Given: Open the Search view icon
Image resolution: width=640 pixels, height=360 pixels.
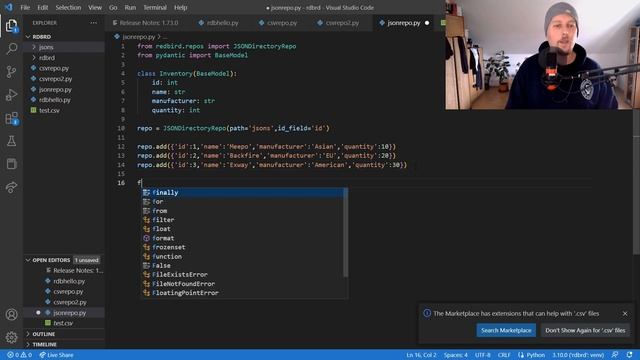Looking at the screenshot, I should click(x=11, y=49).
